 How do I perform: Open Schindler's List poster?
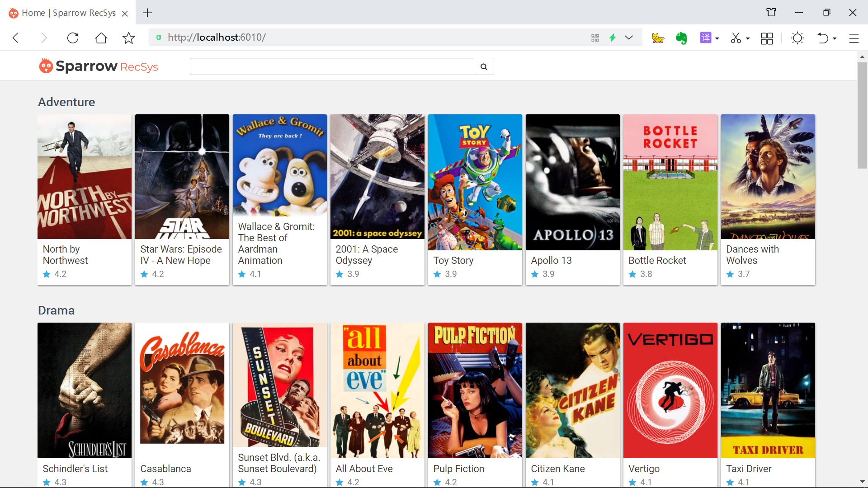pyautogui.click(x=85, y=390)
